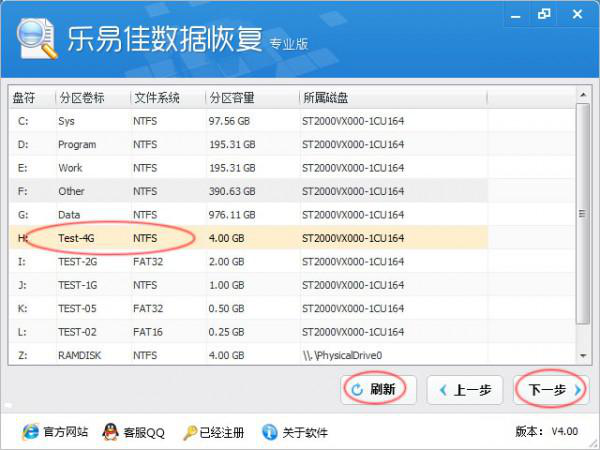
Task: Sort by 所属磁盘 column header
Action: (x=393, y=98)
